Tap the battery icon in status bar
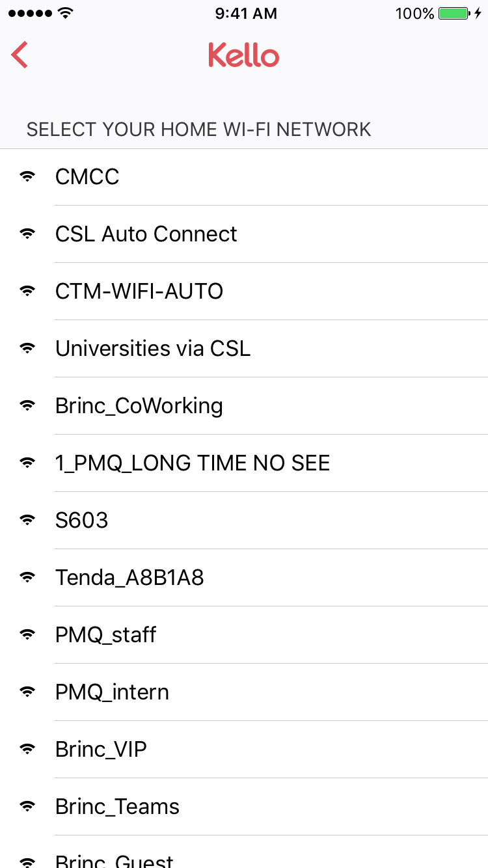 [454, 13]
